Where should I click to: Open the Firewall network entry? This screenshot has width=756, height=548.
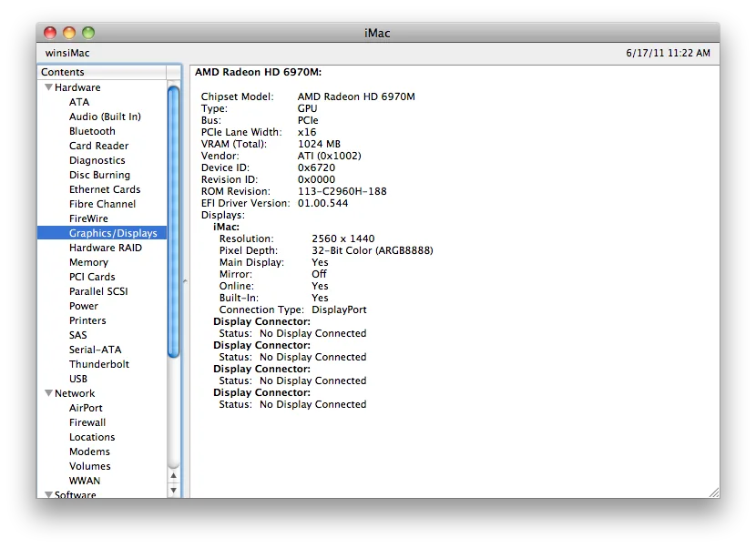(87, 422)
